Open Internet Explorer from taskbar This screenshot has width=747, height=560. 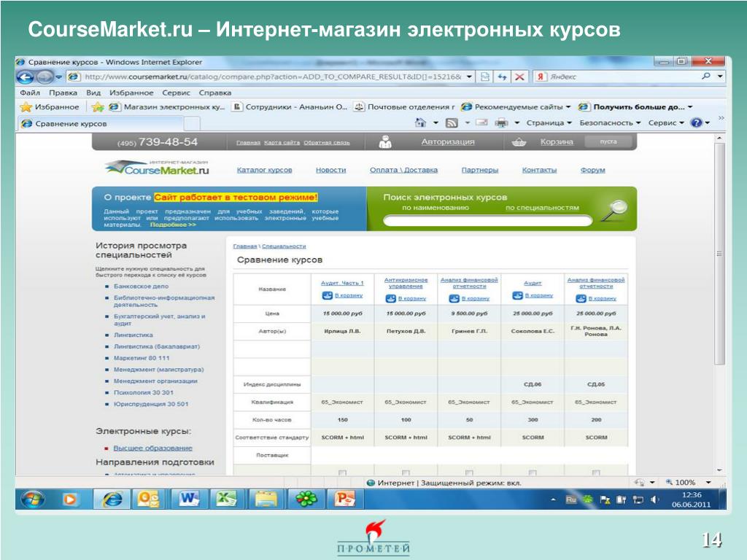[x=111, y=499]
